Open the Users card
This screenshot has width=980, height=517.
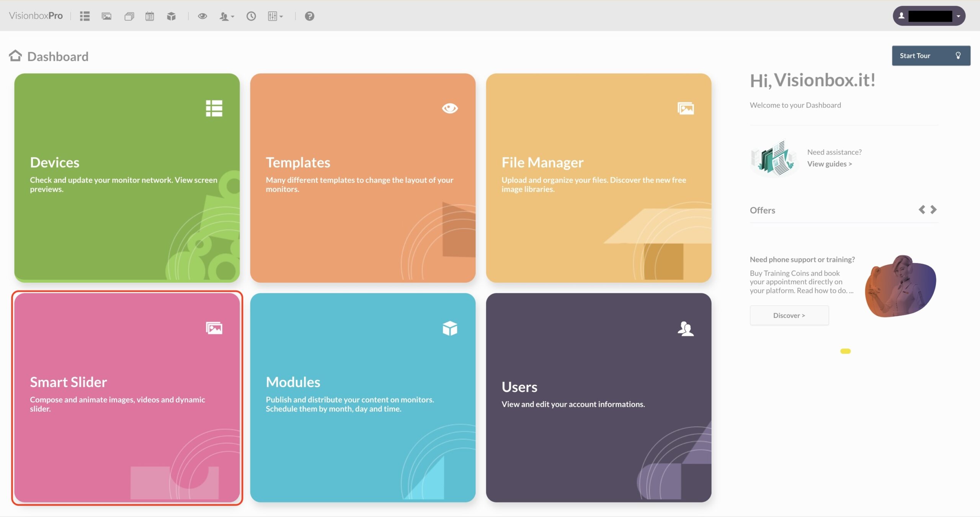point(599,398)
